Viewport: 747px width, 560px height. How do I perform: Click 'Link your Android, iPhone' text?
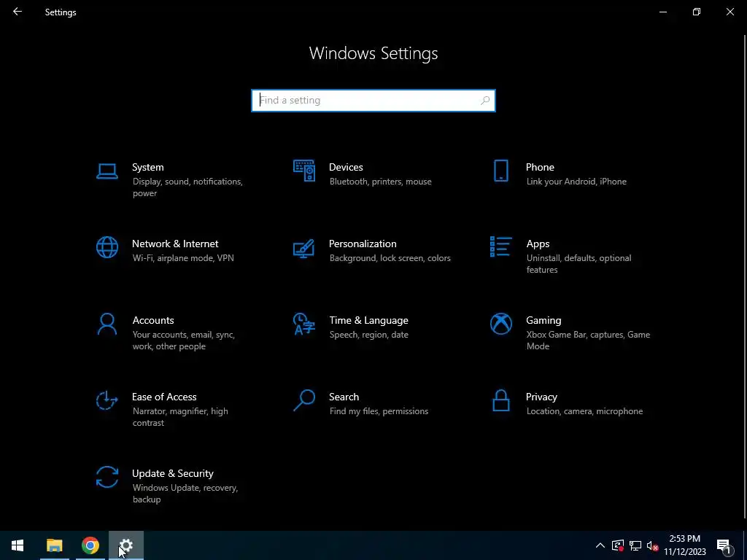[576, 182]
